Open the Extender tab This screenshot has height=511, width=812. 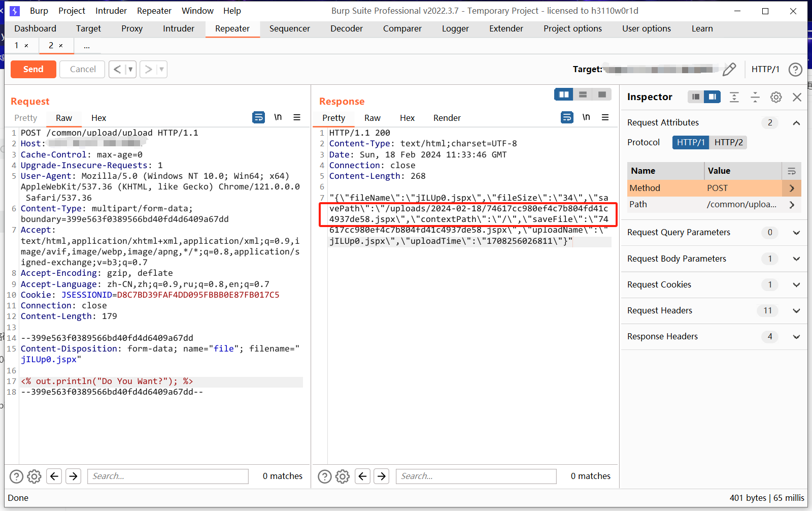[506, 28]
